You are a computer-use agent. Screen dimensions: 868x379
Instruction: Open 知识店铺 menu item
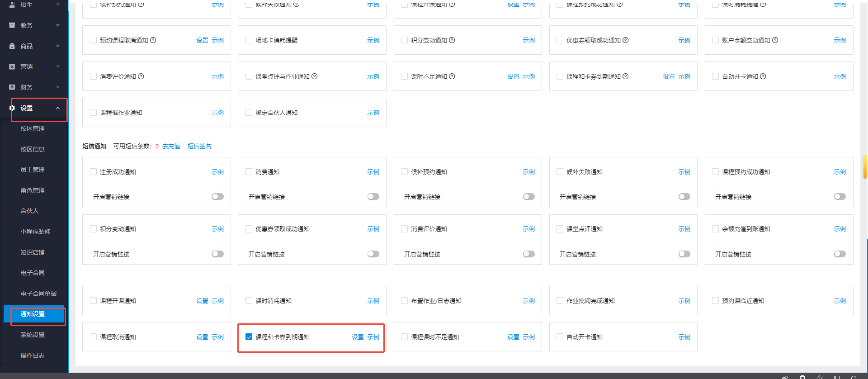click(x=33, y=252)
